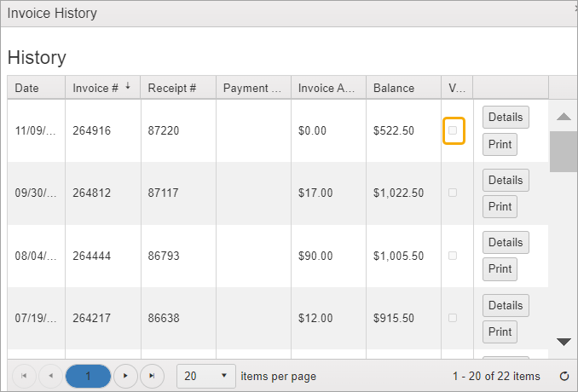Toggle void checkbox for invoice 264916

coord(453,130)
